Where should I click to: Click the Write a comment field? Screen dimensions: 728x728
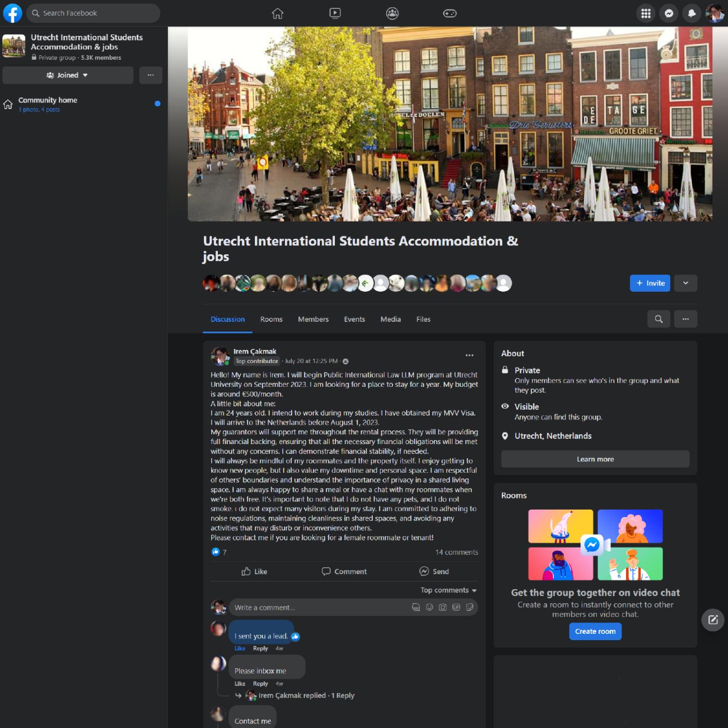click(320, 607)
